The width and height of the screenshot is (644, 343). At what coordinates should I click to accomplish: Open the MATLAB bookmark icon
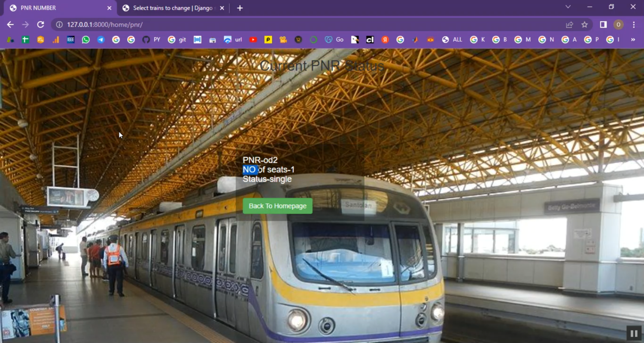415,39
